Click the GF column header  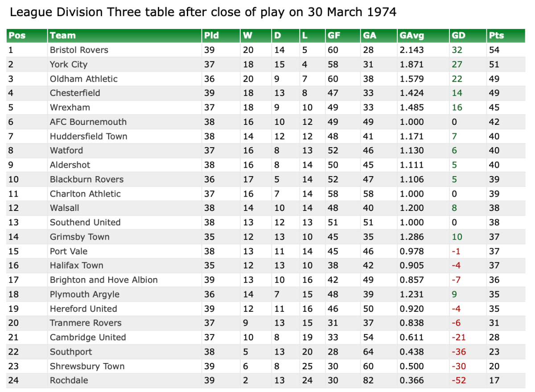click(334, 36)
